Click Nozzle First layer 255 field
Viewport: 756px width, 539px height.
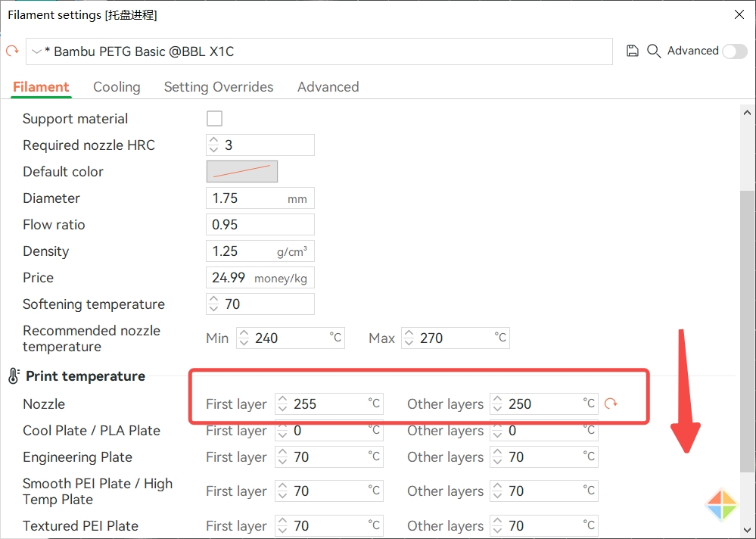click(329, 404)
